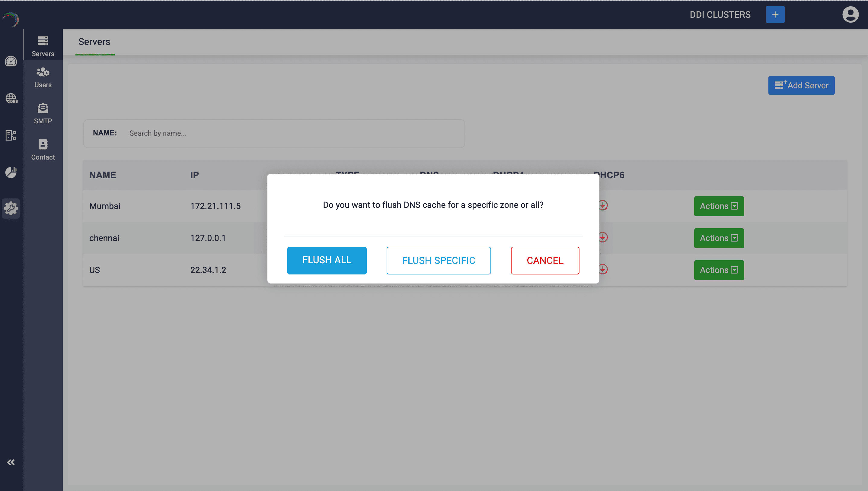The image size is (868, 491).
Task: Click the cluster topology icon in sidebar
Action: [x=11, y=135]
